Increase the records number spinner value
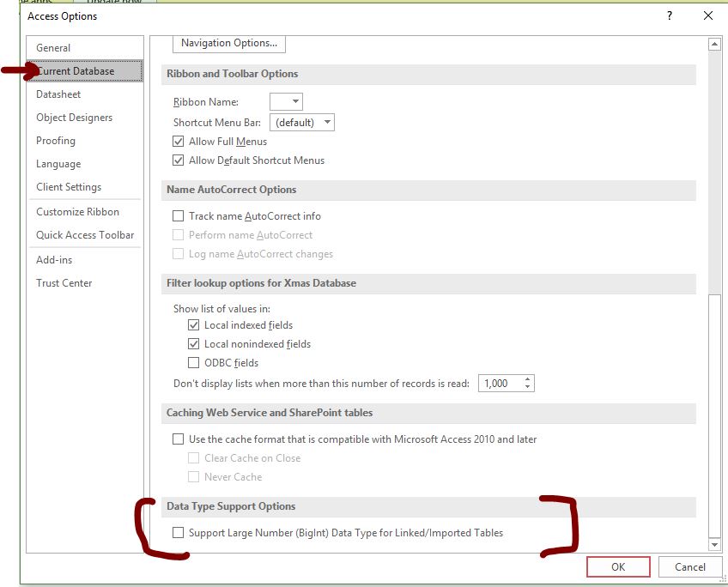 pos(527,379)
